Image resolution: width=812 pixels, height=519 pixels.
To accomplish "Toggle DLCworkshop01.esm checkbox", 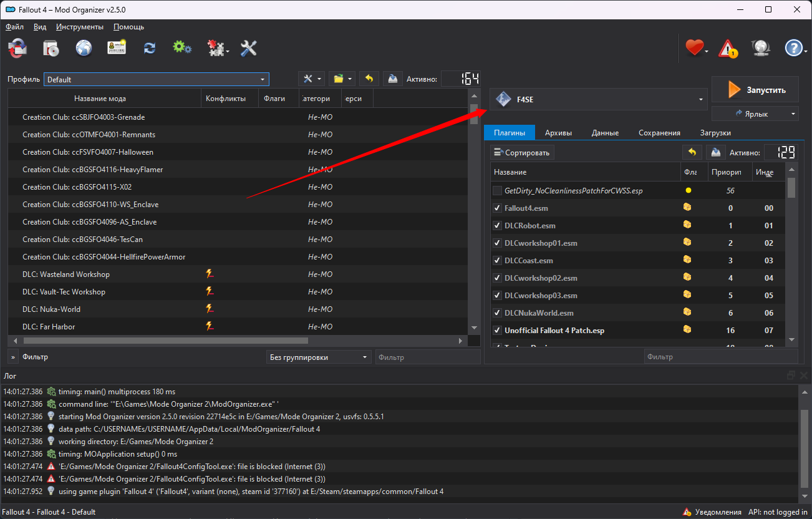I will pyautogui.click(x=497, y=243).
